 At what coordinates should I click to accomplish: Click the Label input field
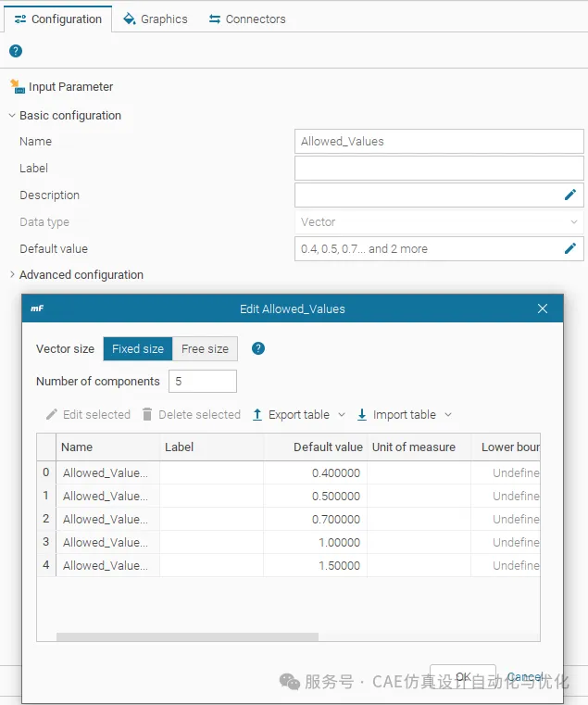click(439, 169)
